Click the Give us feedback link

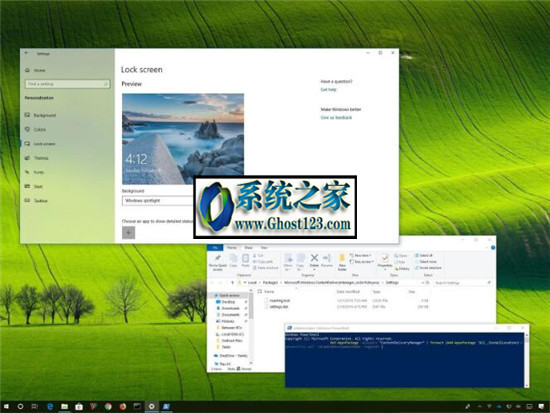click(x=336, y=118)
